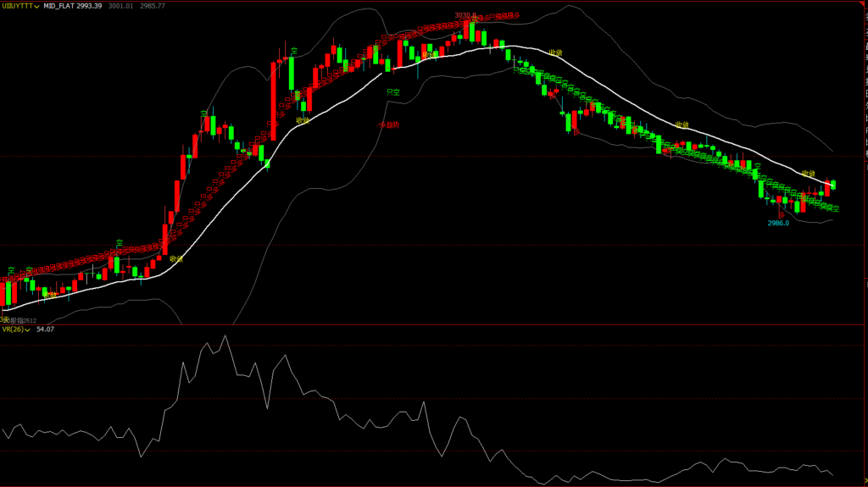Click the red 多趋势 trend label

coord(388,125)
